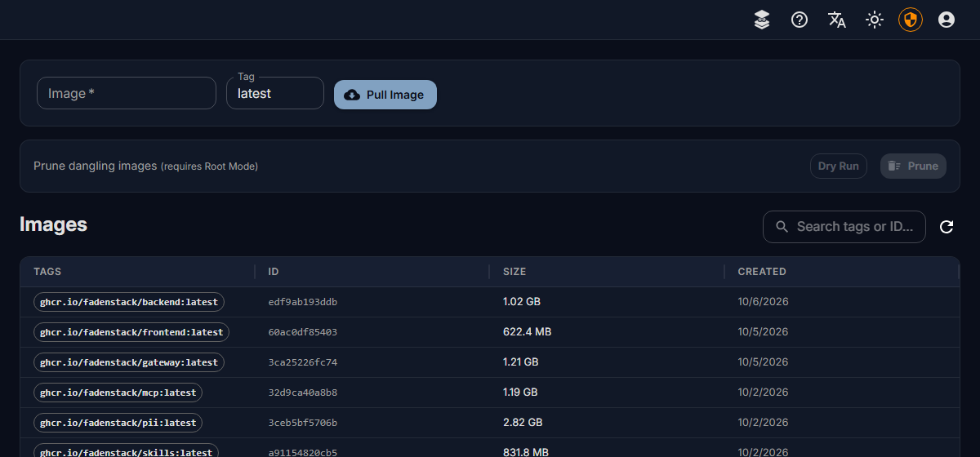Viewport: 980px width, 457px height.
Task: Click image ID 32d9ca40a8b8
Action: 303,393
